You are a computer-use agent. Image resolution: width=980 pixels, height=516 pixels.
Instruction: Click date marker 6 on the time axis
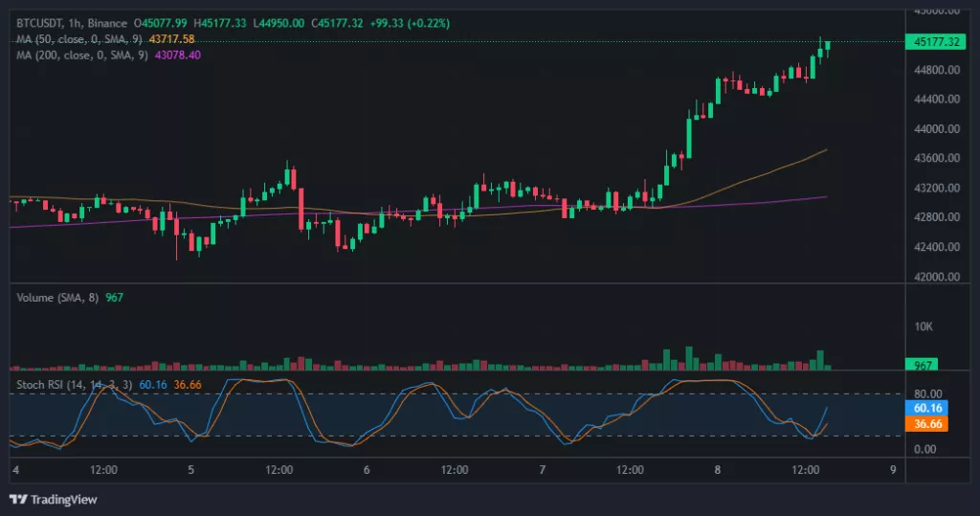click(367, 470)
